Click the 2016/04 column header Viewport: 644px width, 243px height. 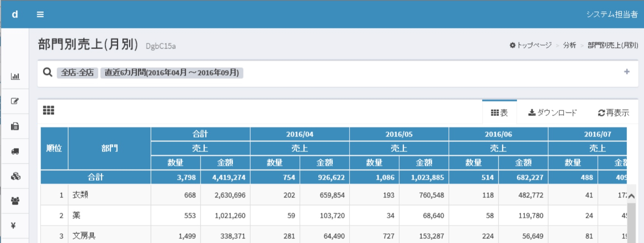pyautogui.click(x=300, y=134)
